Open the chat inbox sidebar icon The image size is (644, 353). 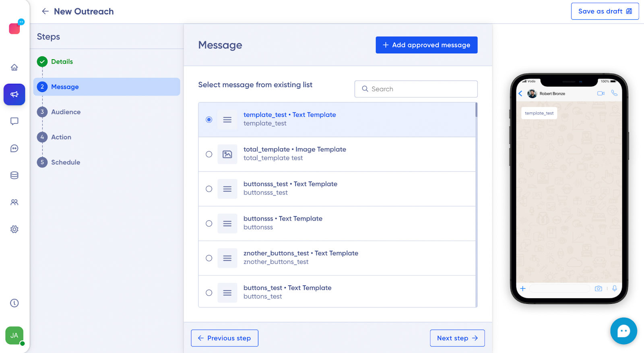pyautogui.click(x=14, y=121)
